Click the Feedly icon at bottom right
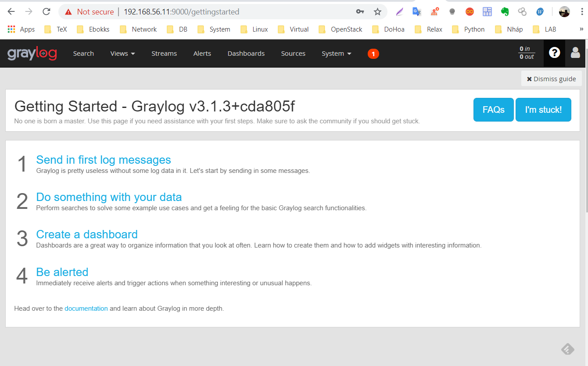Viewport: 588px width, 366px height. click(568, 349)
